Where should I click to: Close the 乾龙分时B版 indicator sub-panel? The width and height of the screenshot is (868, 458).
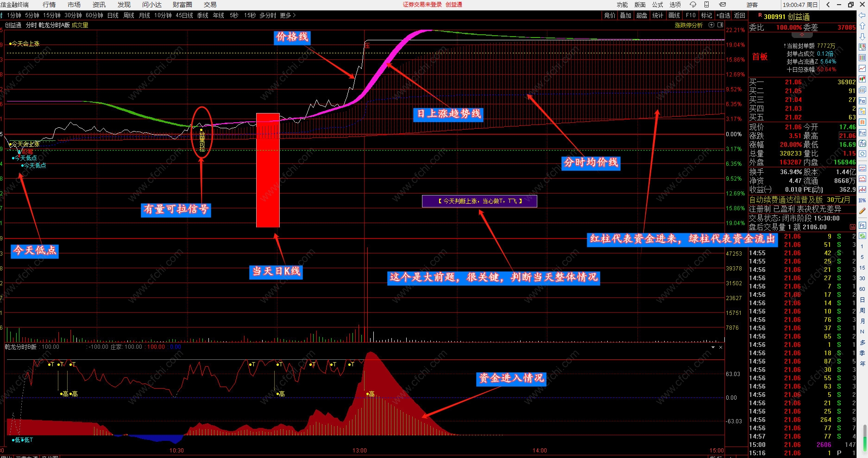(721, 347)
